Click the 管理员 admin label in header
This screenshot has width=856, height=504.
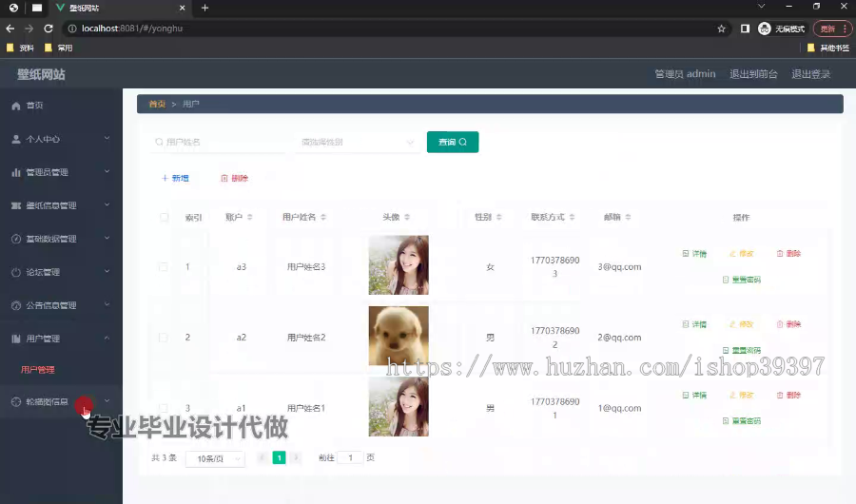coord(685,74)
